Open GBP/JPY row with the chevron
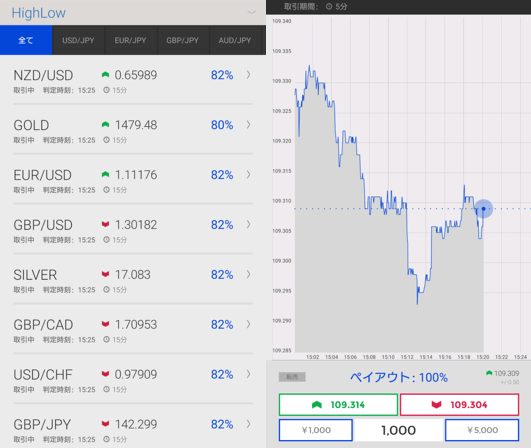This screenshot has height=448, width=531. 249,424
